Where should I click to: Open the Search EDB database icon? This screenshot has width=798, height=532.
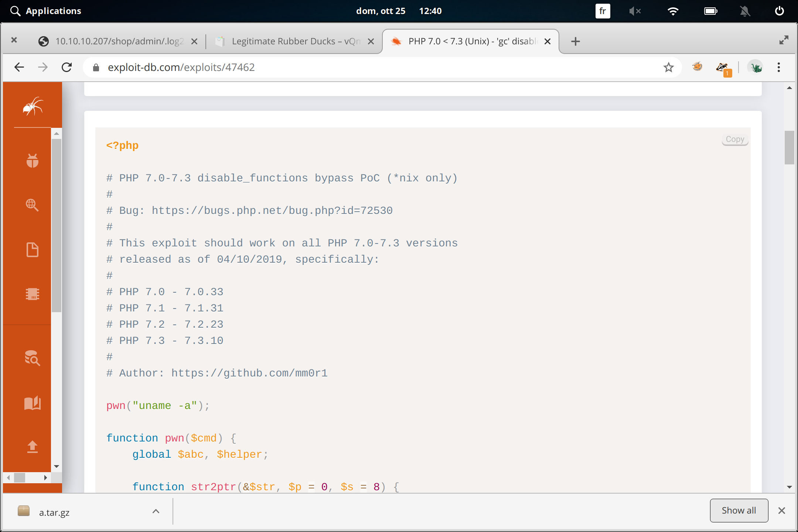coord(33,358)
